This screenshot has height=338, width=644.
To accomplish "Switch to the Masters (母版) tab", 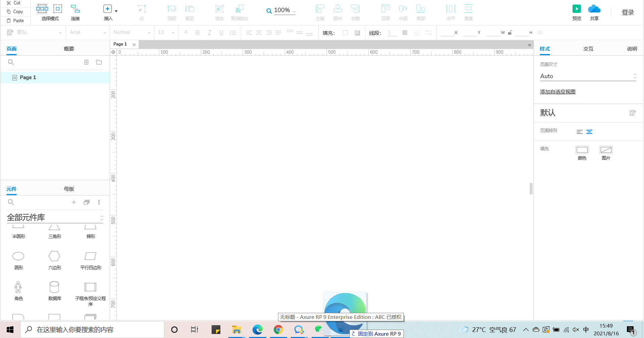I will 69,189.
